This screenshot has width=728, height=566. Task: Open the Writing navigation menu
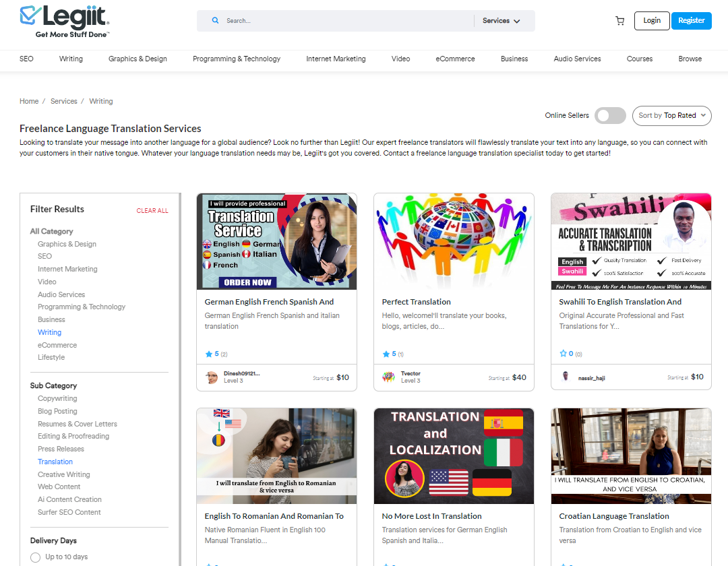[71, 59]
